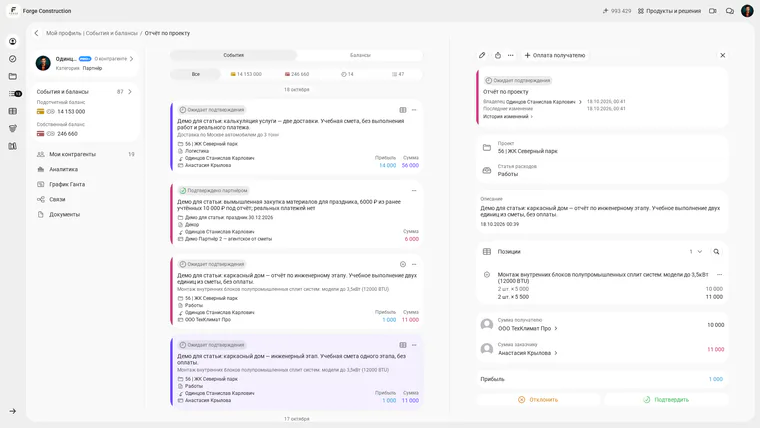Open project 56 | ЖК Северный парк field
Viewport: 760px width, 428px height.
602,147
